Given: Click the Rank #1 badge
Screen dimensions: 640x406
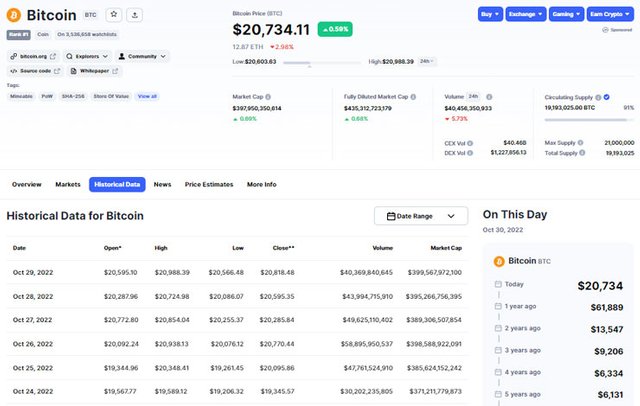Looking at the screenshot, I should [x=18, y=35].
